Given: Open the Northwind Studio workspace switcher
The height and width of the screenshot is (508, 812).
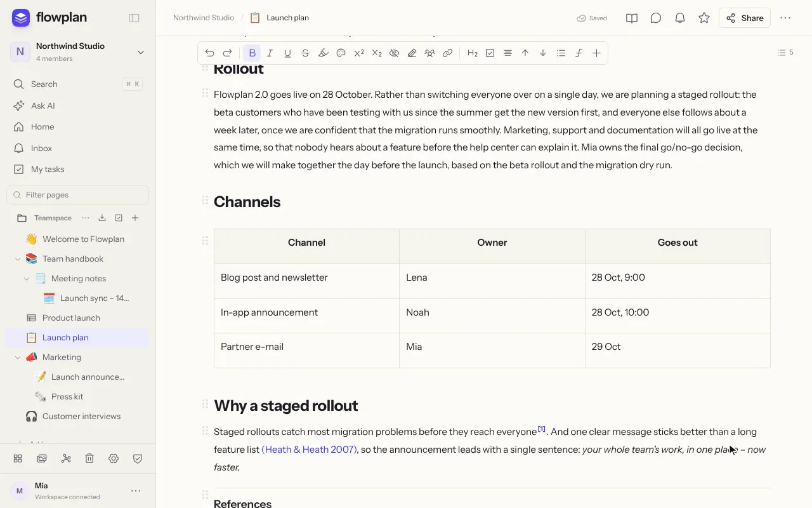Looking at the screenshot, I should (x=77, y=52).
